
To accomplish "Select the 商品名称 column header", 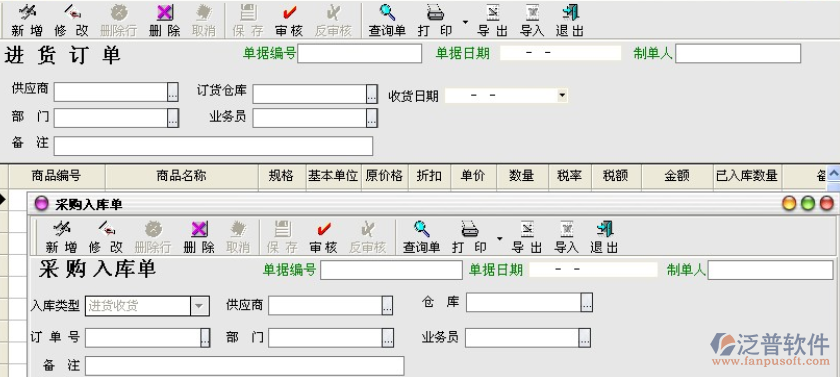I will 182,176.
